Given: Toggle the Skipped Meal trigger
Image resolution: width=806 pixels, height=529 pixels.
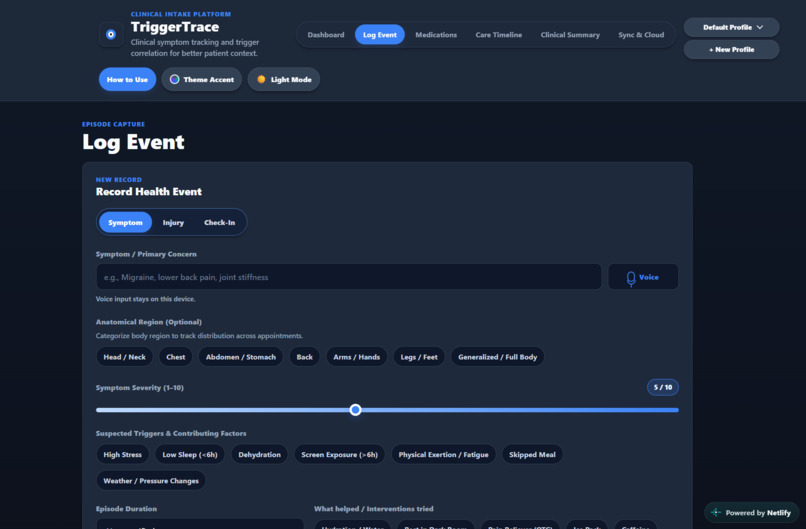Looking at the screenshot, I should [x=532, y=454].
